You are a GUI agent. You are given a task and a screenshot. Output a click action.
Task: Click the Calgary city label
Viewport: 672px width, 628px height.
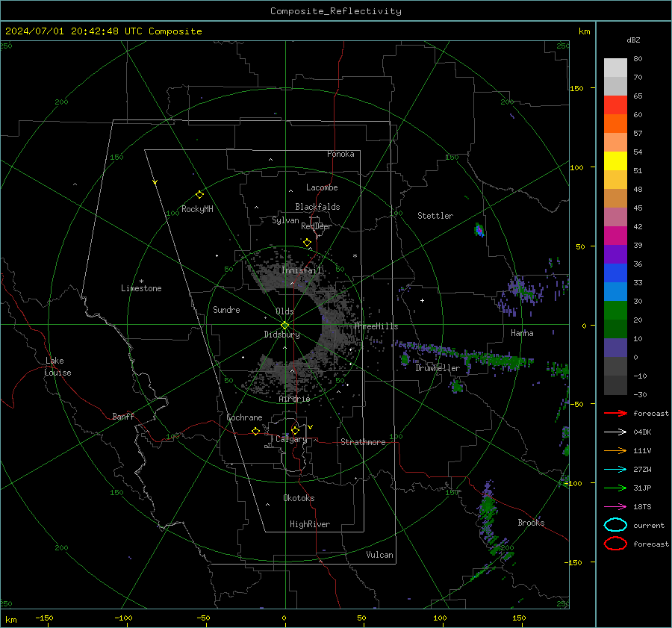[291, 439]
